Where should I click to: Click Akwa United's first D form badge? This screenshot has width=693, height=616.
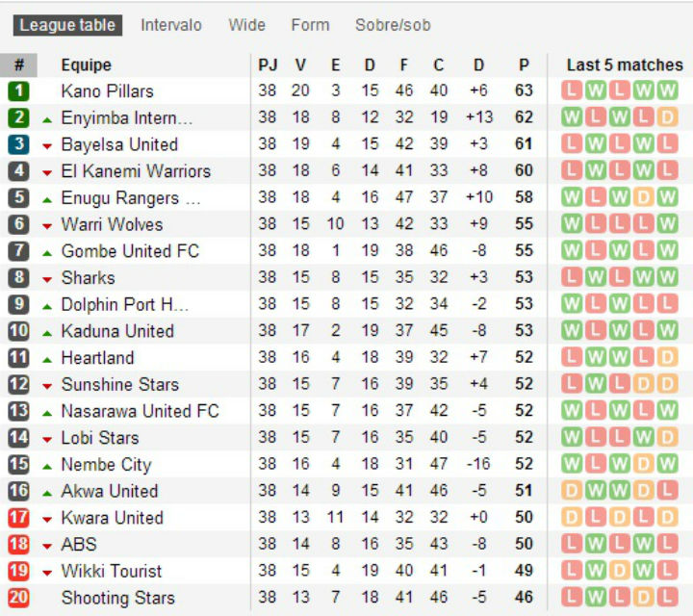[x=572, y=491]
